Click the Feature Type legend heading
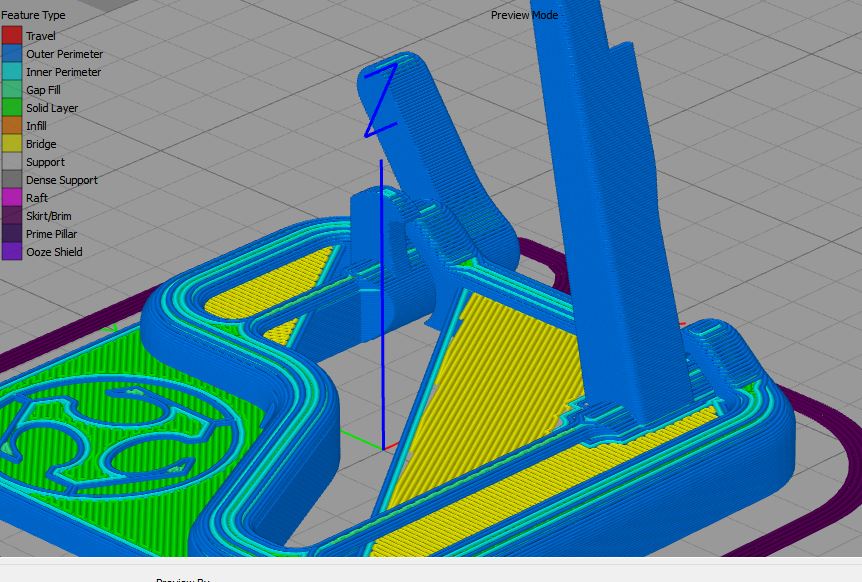Screen dimensions: 862x582 point(33,15)
